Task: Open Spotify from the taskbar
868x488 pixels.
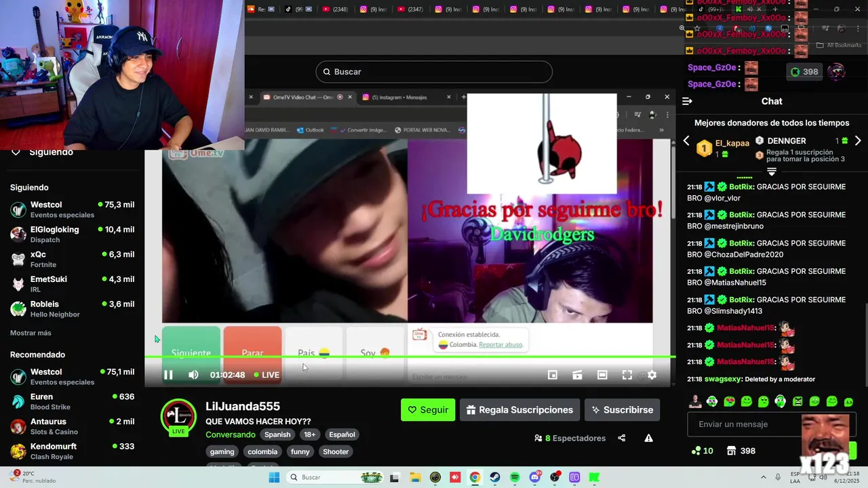Action: (515, 477)
